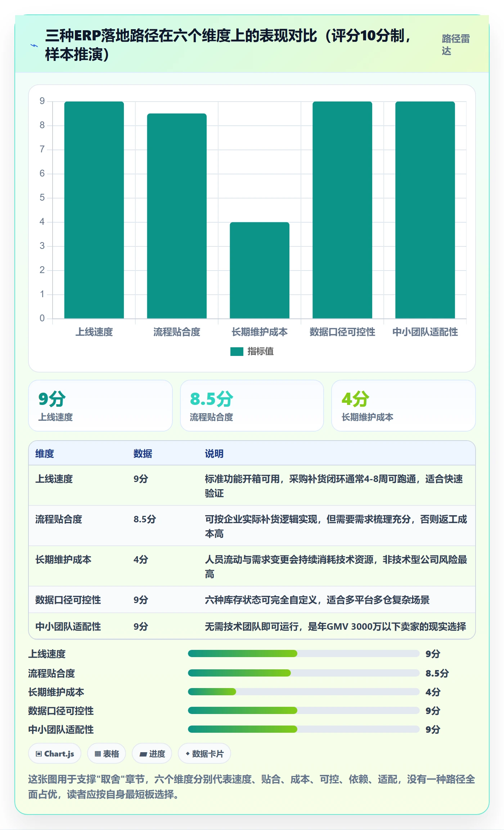
Task: Click the 中小团队适配性 progress bar
Action: pos(304,729)
